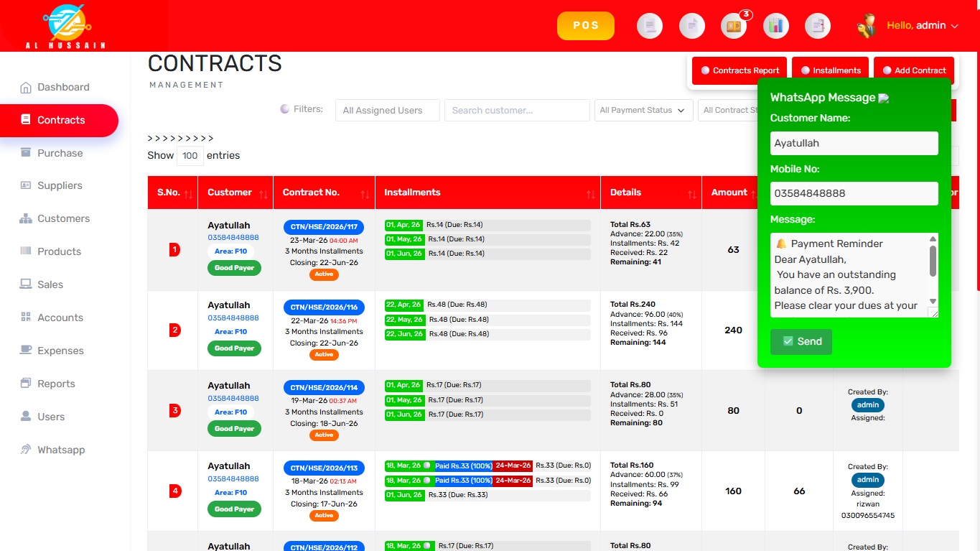
Task: Click the bar chart icon in header
Action: tap(775, 26)
